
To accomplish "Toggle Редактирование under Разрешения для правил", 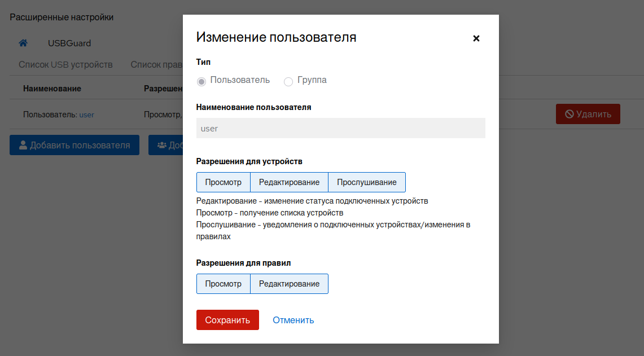I will [289, 284].
